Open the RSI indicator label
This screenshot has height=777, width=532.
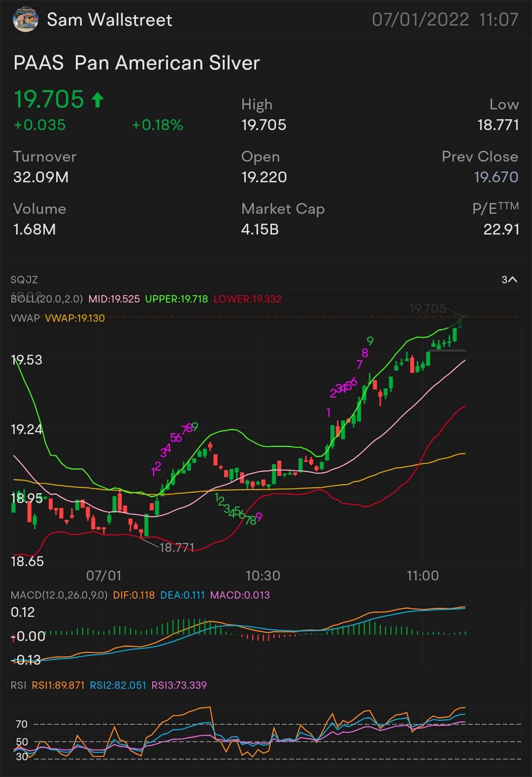tap(18, 685)
